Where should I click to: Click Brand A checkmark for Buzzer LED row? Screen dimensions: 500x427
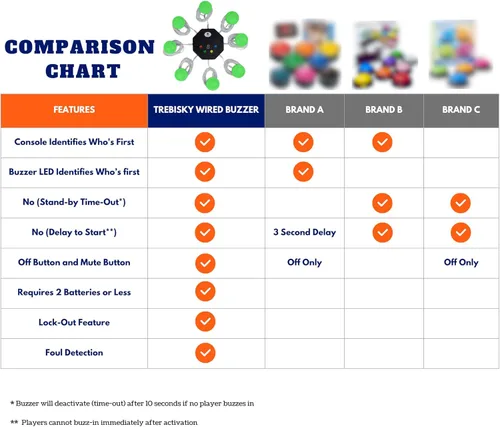[303, 172]
